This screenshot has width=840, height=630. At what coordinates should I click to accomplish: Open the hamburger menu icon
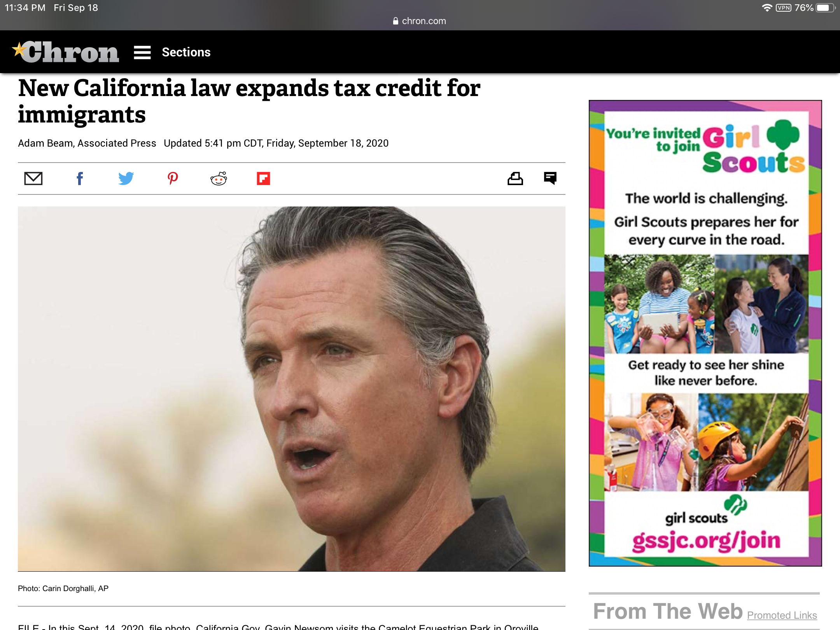[x=142, y=52]
